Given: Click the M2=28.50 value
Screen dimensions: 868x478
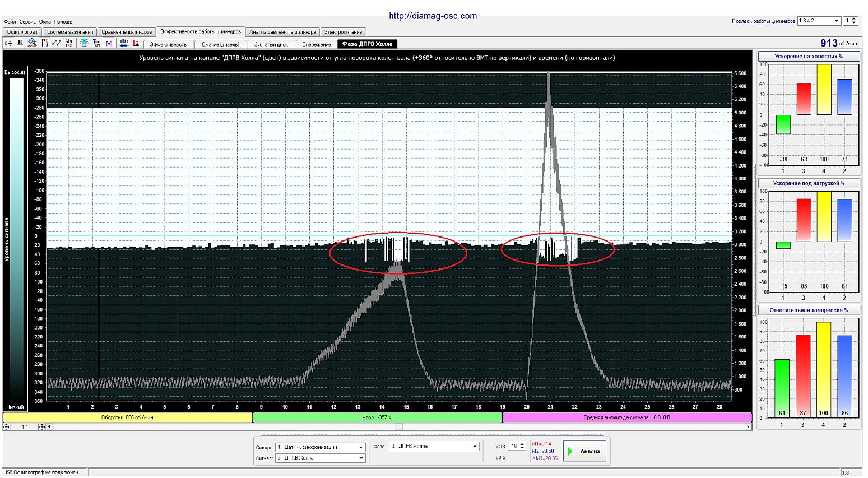Looking at the screenshot, I should (x=542, y=451).
